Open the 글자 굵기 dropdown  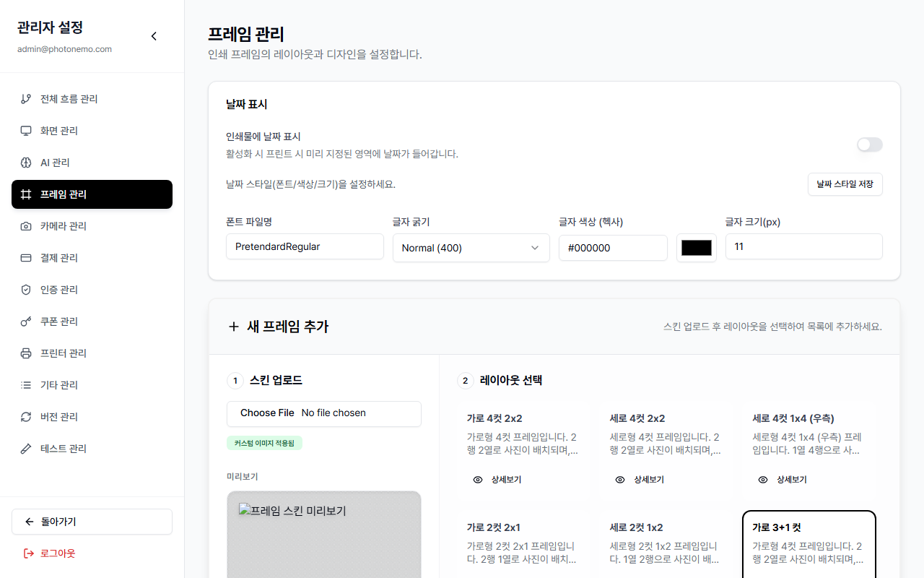471,248
